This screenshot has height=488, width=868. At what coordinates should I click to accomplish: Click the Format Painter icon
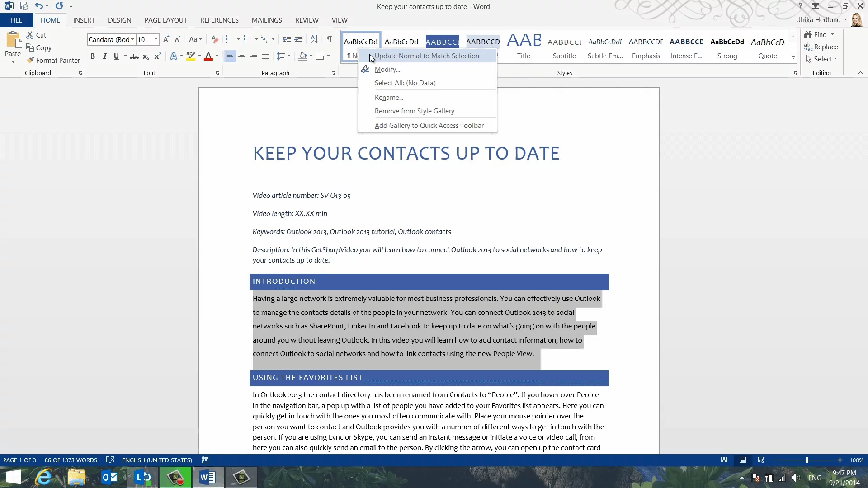pos(30,60)
